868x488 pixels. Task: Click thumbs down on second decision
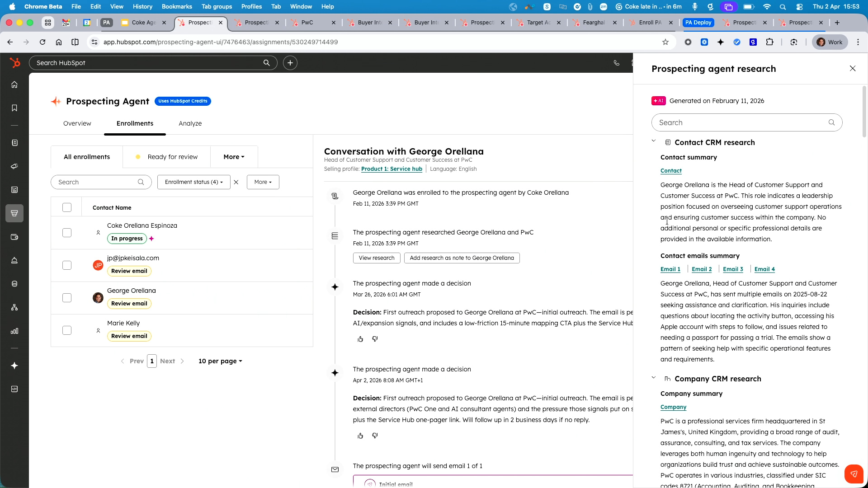[375, 436]
